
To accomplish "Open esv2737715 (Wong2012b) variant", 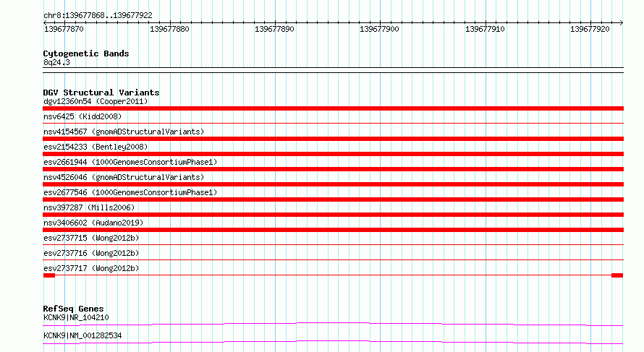I will pos(91,238).
